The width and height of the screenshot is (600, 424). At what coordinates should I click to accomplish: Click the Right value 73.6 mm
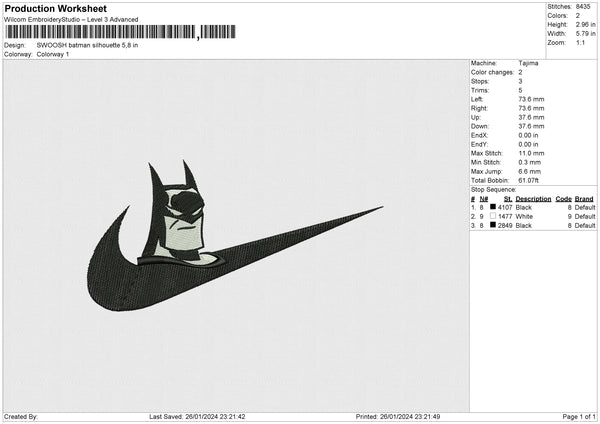[531, 108]
